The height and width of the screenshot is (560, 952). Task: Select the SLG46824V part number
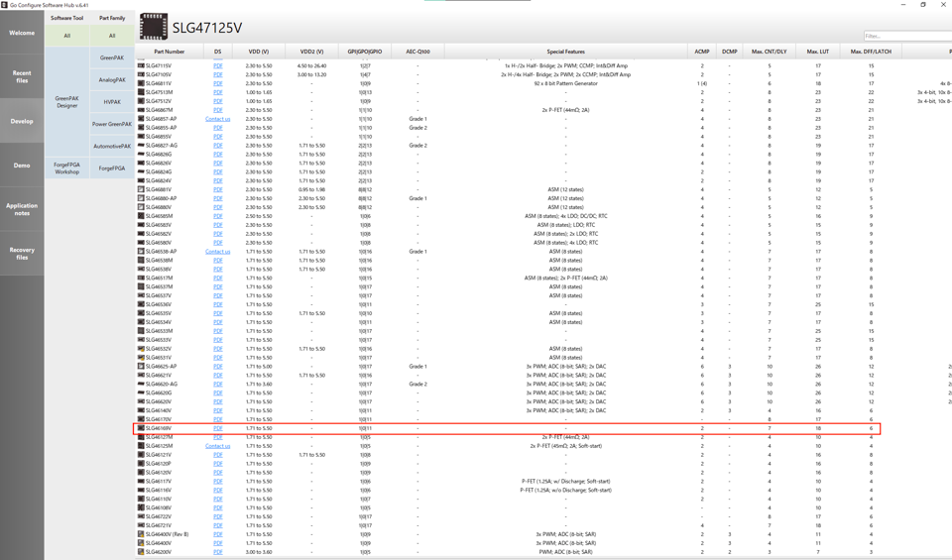tap(159, 180)
